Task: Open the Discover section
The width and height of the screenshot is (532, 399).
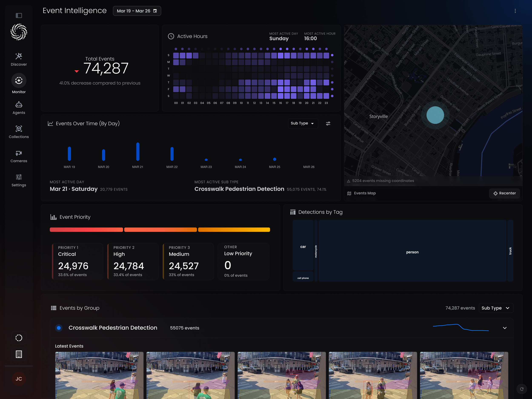Action: click(x=19, y=59)
